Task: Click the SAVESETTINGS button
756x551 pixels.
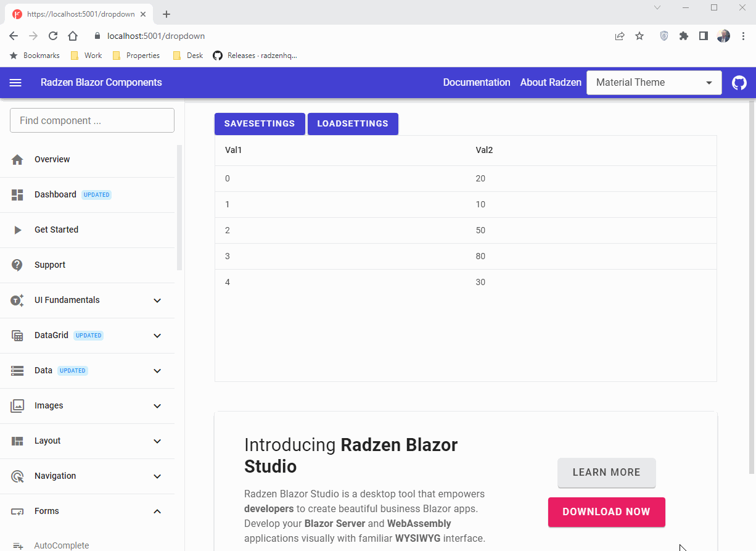Action: [260, 123]
